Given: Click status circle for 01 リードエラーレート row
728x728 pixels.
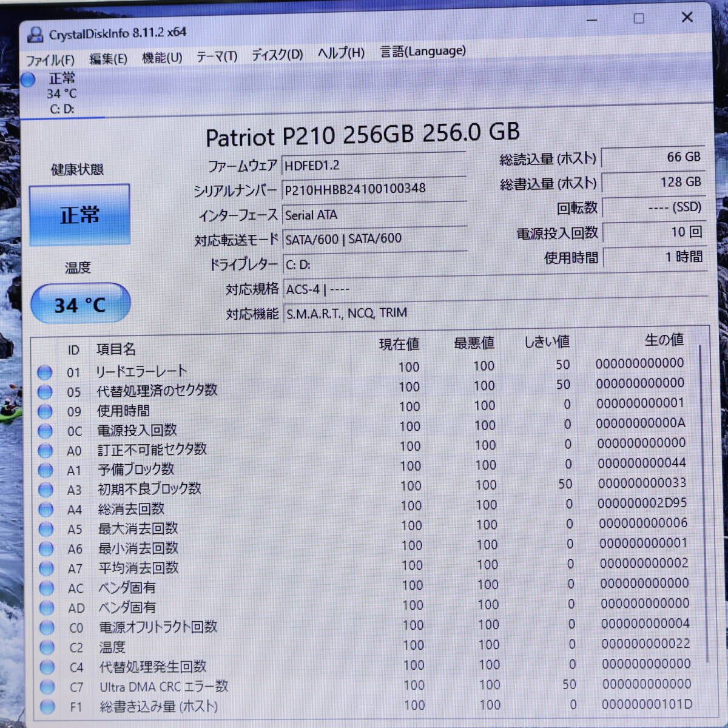Looking at the screenshot, I should coord(44,372).
